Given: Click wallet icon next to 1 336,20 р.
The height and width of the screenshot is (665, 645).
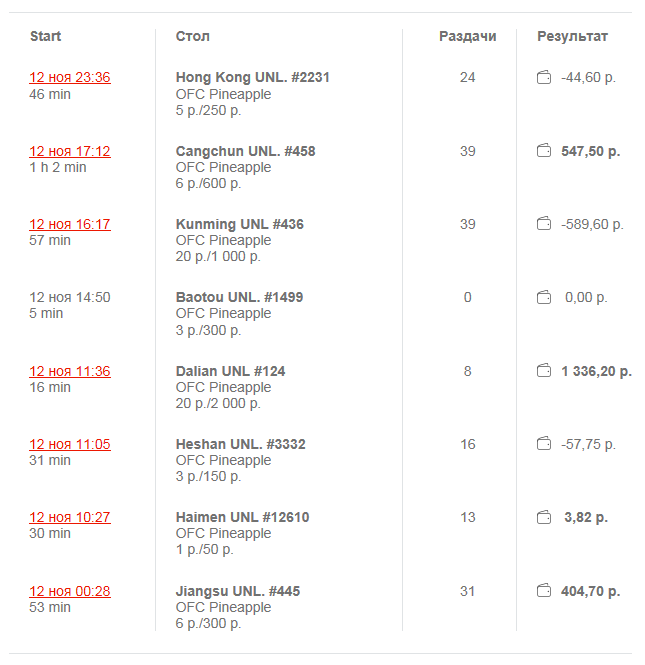Looking at the screenshot, I should 544,371.
